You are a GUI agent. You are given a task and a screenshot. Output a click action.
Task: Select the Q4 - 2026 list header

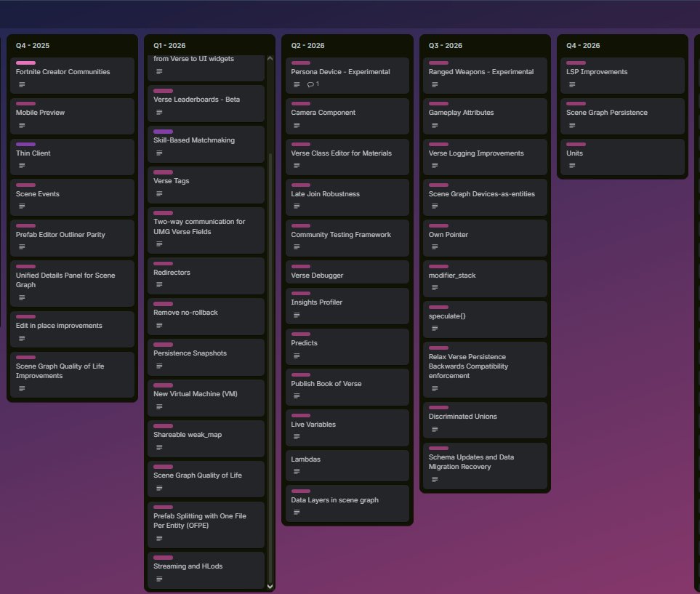tap(583, 46)
